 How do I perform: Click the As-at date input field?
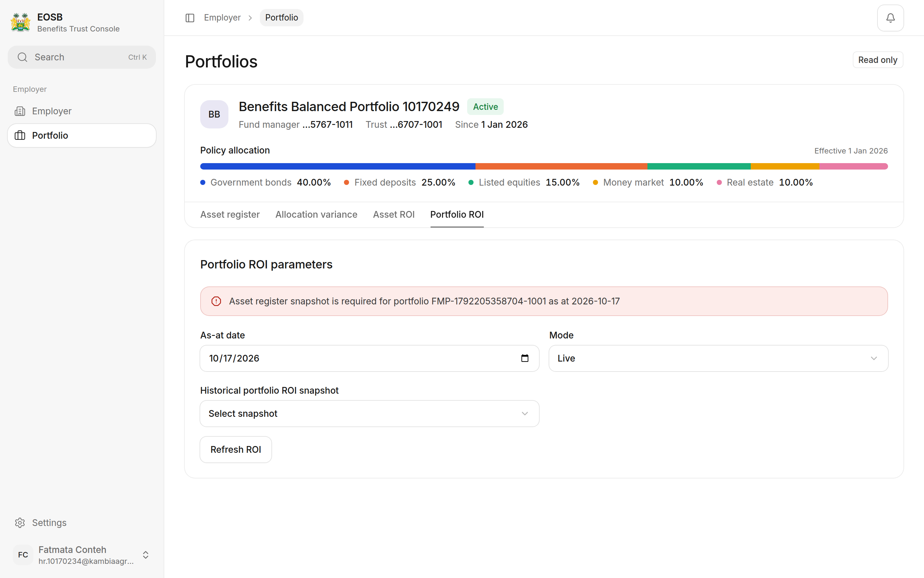369,358
